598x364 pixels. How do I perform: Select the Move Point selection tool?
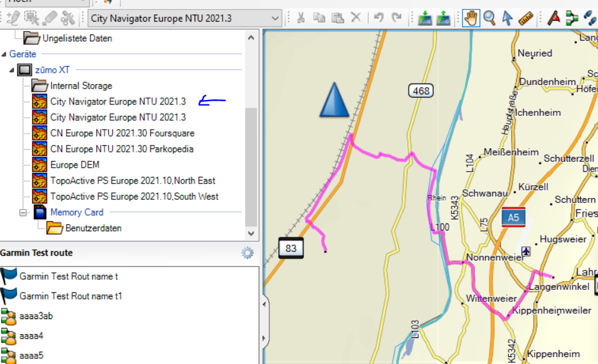(x=31, y=18)
